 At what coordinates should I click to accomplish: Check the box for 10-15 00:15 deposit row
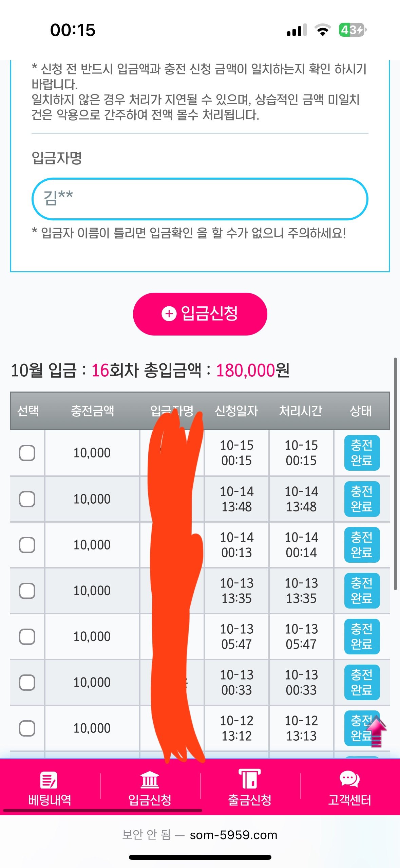(x=27, y=453)
